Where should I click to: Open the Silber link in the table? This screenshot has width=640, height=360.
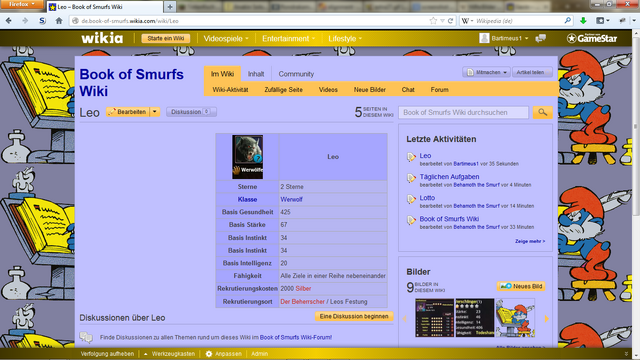(x=303, y=289)
